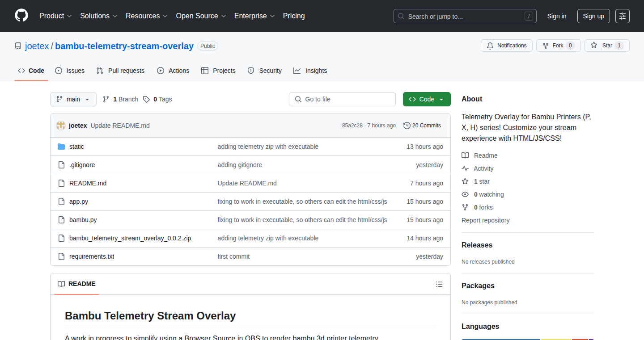The image size is (644, 340).
Task: Click the book icon beside Readme link
Action: click(465, 155)
